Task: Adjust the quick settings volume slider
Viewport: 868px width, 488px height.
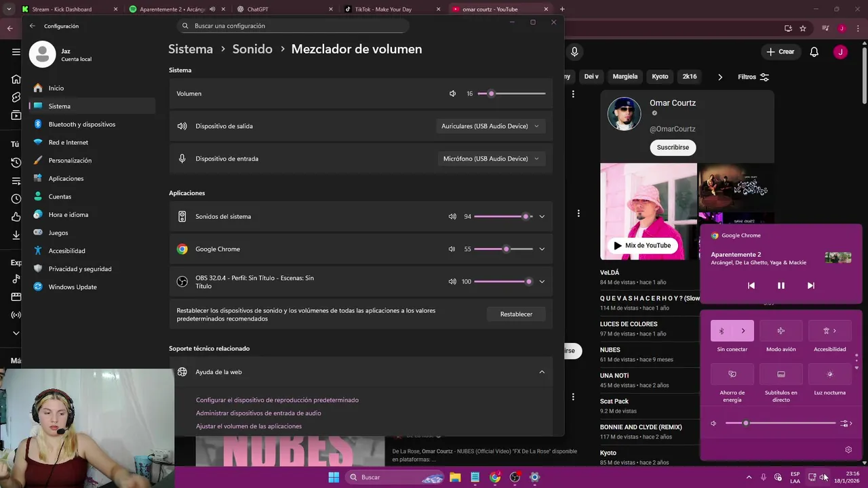Action: 780,423
